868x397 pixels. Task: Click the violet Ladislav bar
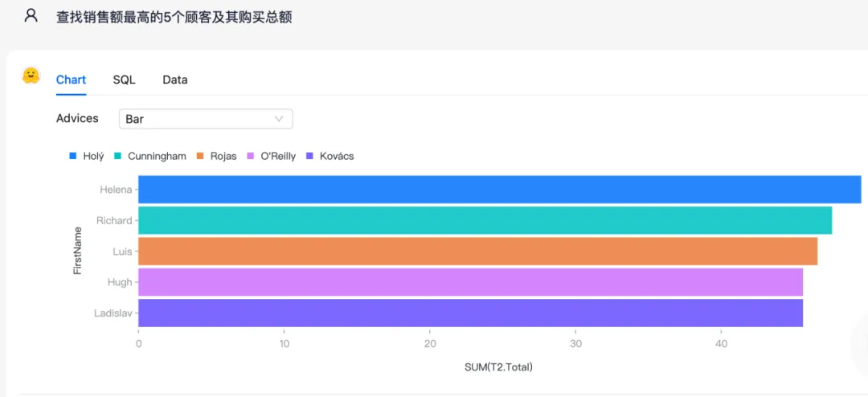pos(470,313)
